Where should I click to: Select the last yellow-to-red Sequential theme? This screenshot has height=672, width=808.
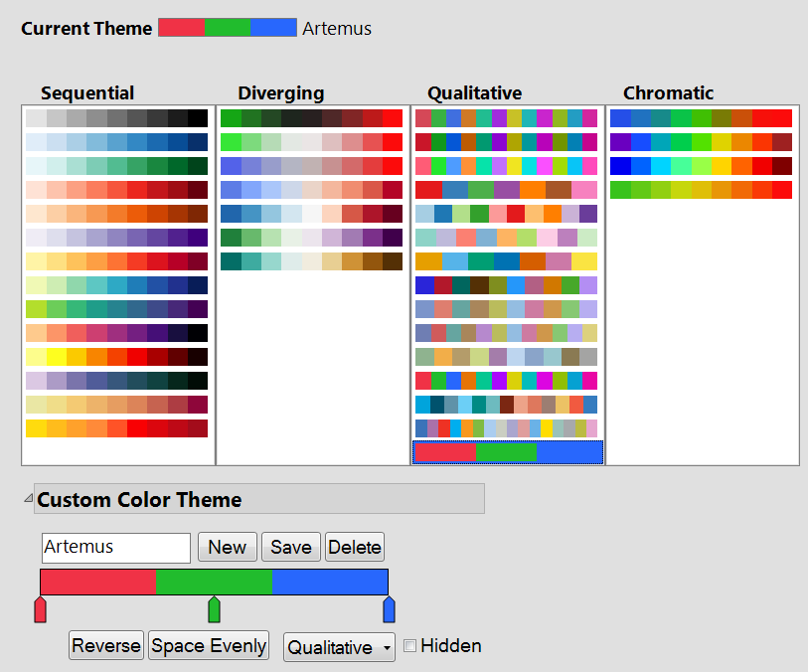(x=117, y=428)
